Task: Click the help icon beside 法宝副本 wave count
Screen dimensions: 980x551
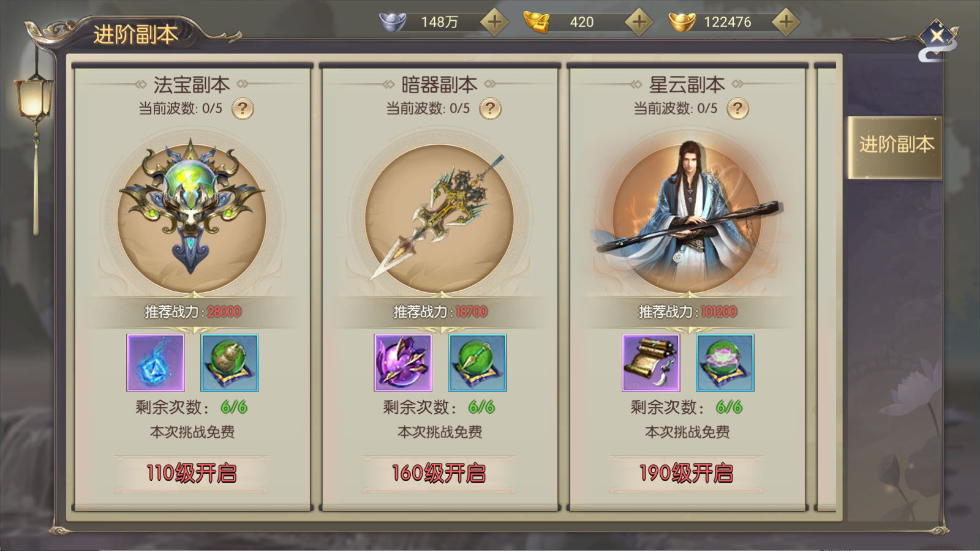Action: 243,109
